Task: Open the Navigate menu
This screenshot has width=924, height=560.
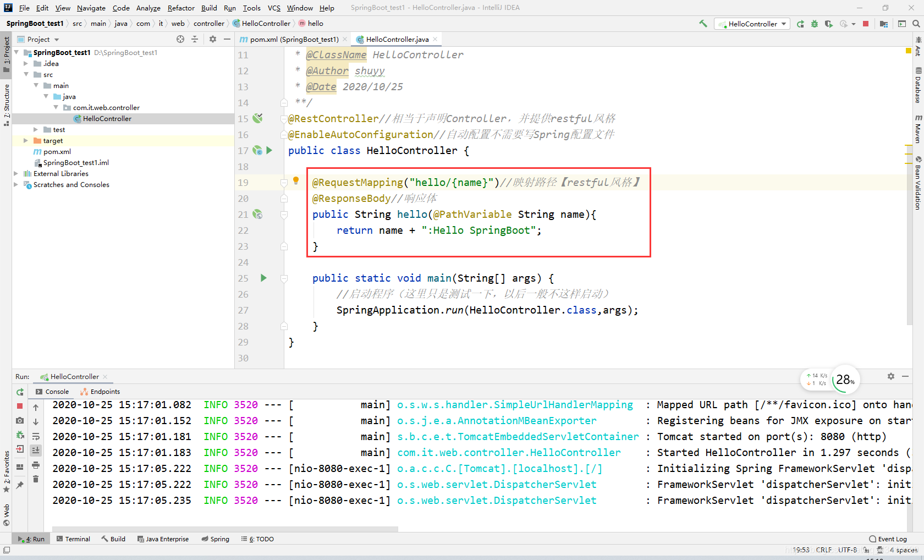Action: 91,8
